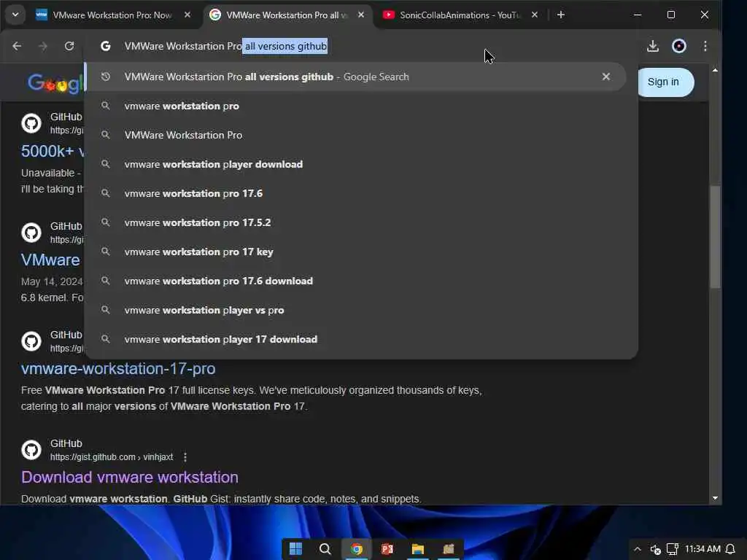Switch to the VMware Workstation Pro: Now tab
Viewport: 747px width, 560px height.
pos(112,15)
